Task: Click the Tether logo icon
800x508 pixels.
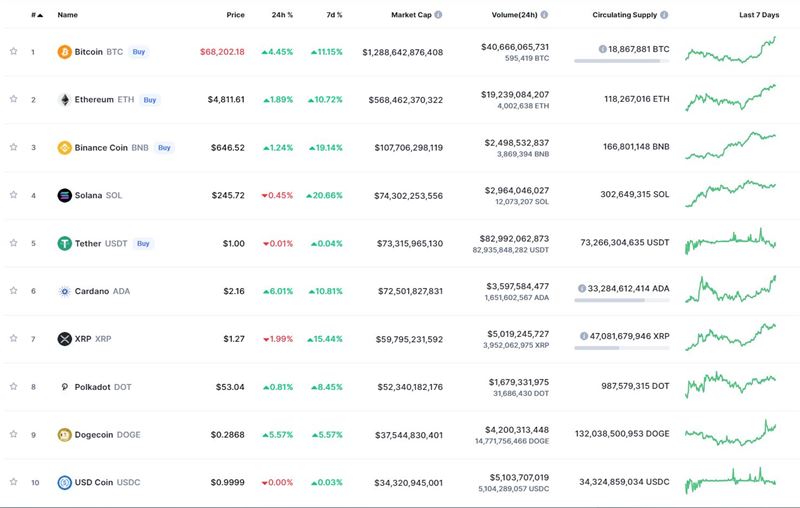Action: (64, 243)
